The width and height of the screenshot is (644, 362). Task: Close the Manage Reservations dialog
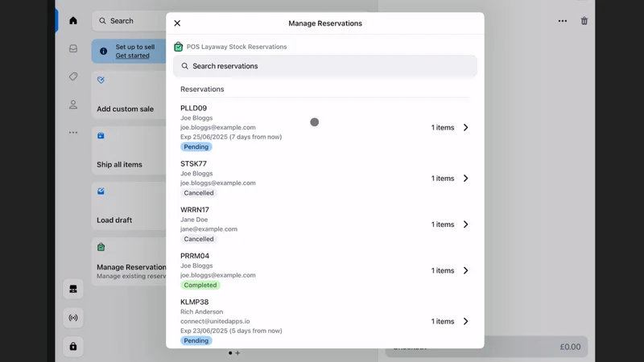tap(177, 23)
